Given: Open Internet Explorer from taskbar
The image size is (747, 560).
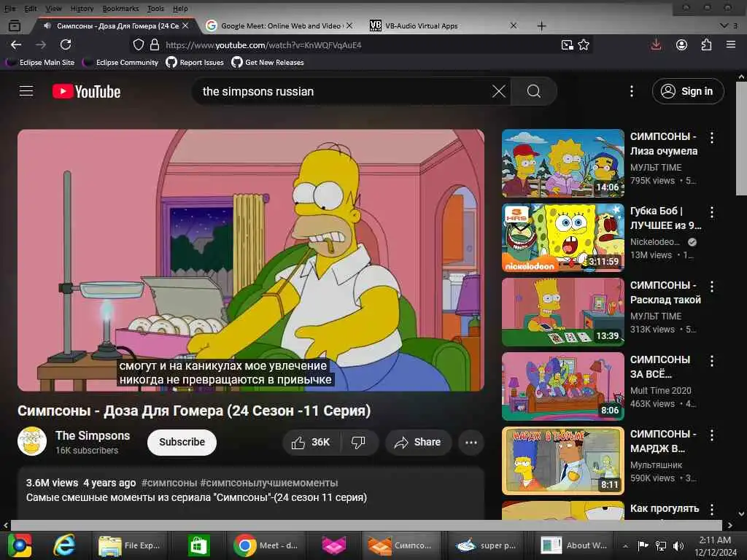Looking at the screenshot, I should coord(63,545).
